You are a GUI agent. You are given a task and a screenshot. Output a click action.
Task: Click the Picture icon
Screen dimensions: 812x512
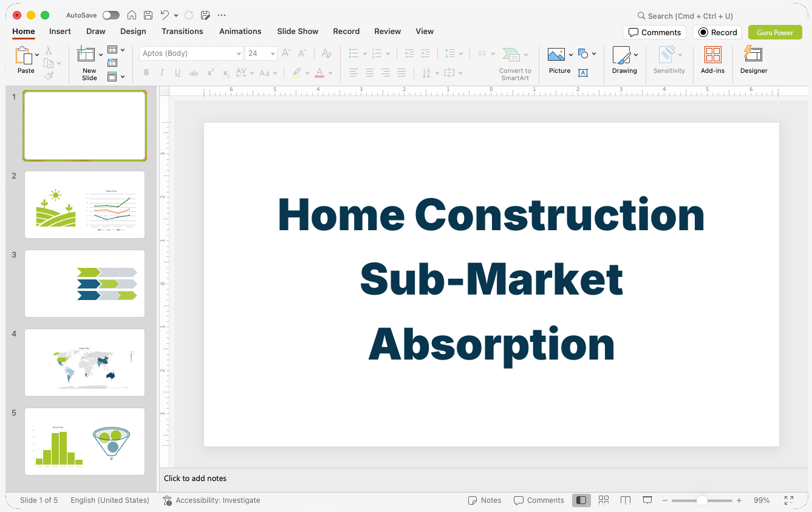556,55
